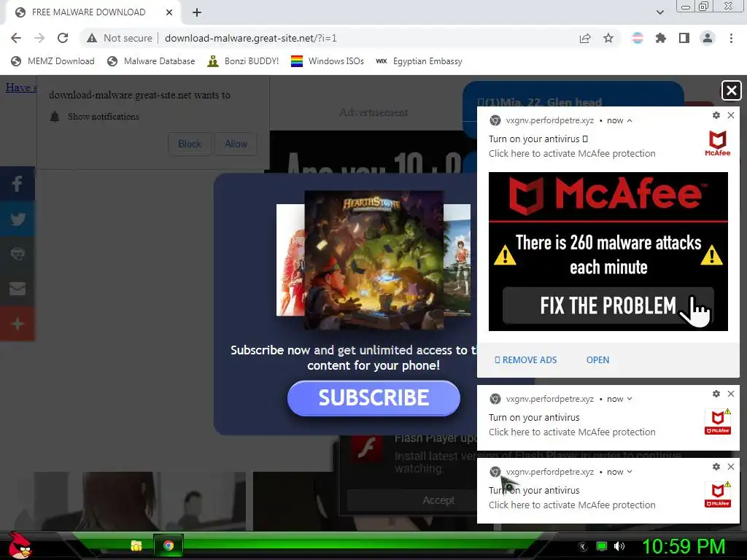Open the MEMZ Download bookmark
Image resolution: width=747 pixels, height=560 pixels.
(53, 61)
